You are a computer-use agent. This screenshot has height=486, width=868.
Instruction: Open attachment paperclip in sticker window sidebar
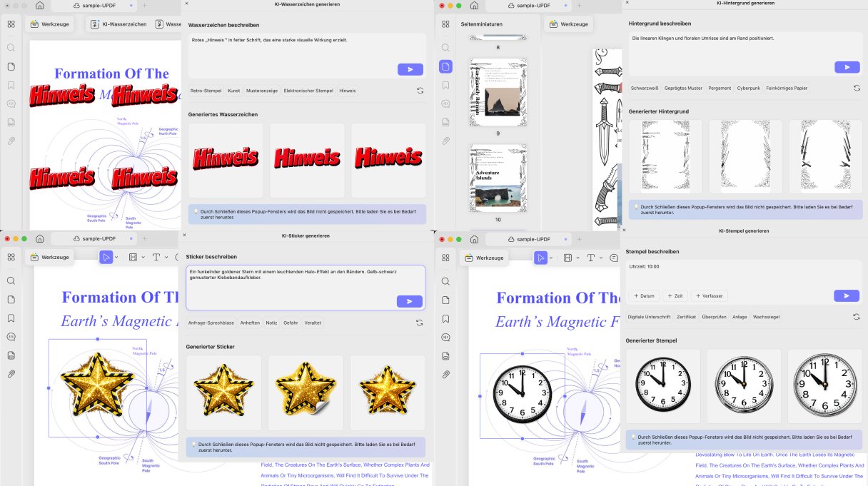[11, 374]
